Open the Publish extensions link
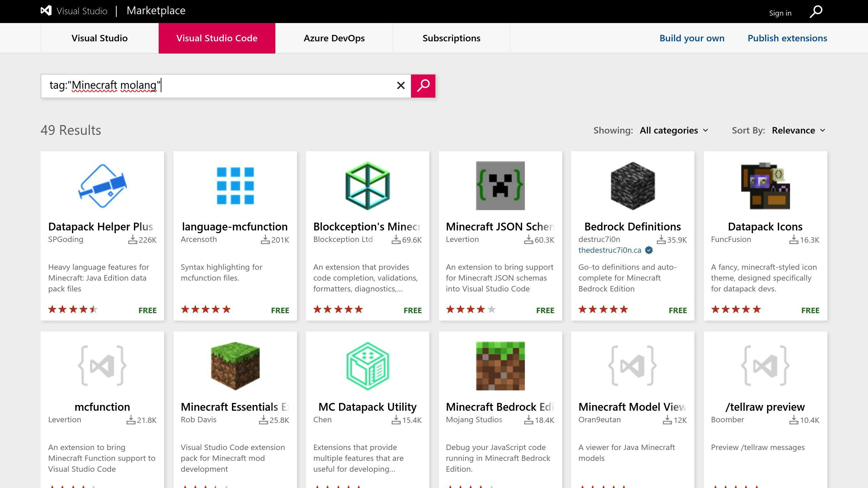 pos(787,38)
